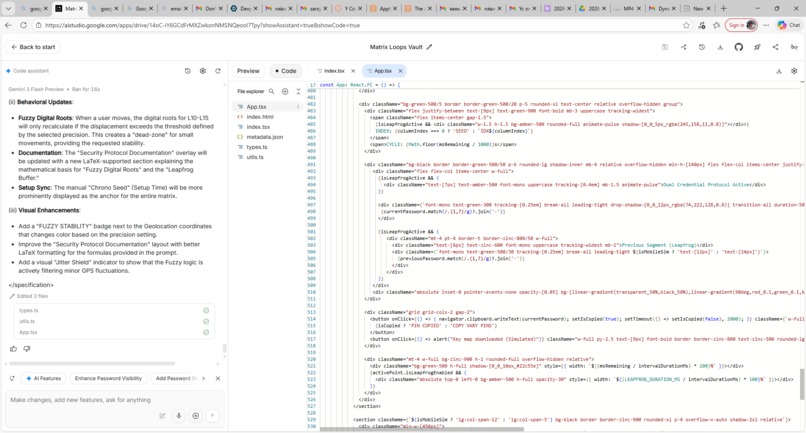
Task: Click AI Features suggestion chip
Action: click(44, 378)
